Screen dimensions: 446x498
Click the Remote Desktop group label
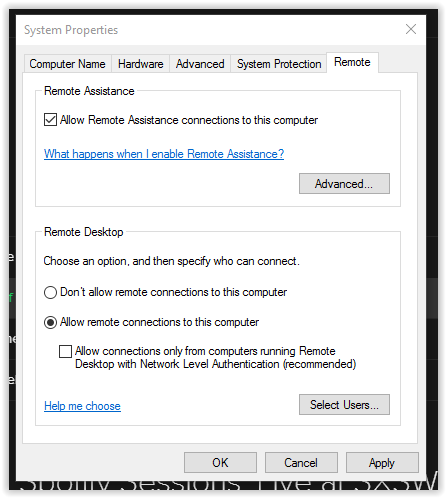point(84,232)
